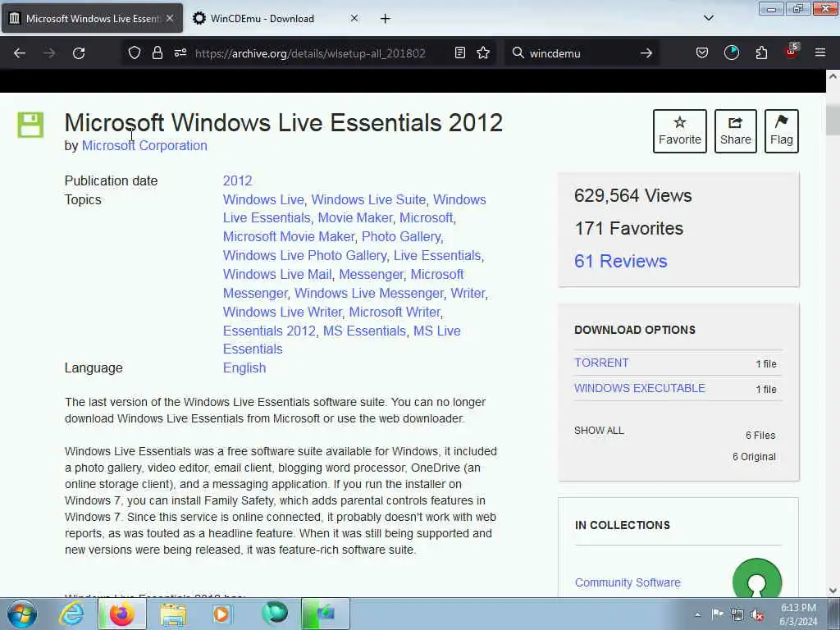The width and height of the screenshot is (840, 630).
Task: Open the English language link
Action: pos(244,368)
